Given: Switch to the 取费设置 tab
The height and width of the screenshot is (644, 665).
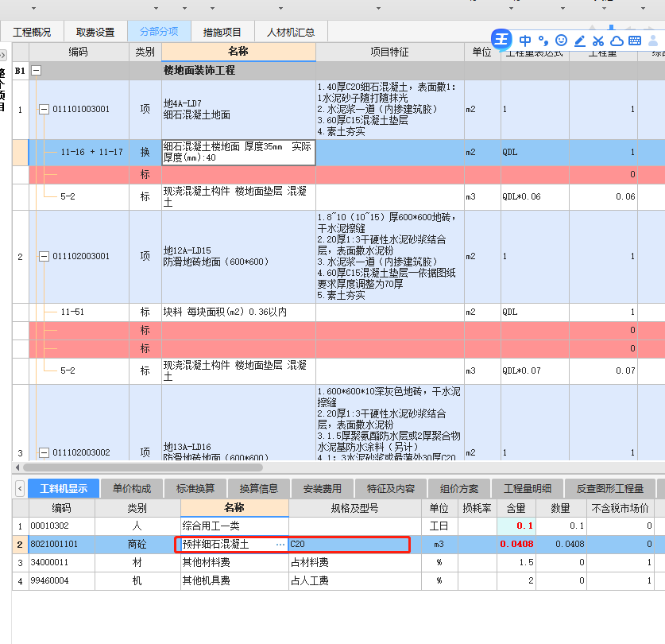Looking at the screenshot, I should 95,33.
